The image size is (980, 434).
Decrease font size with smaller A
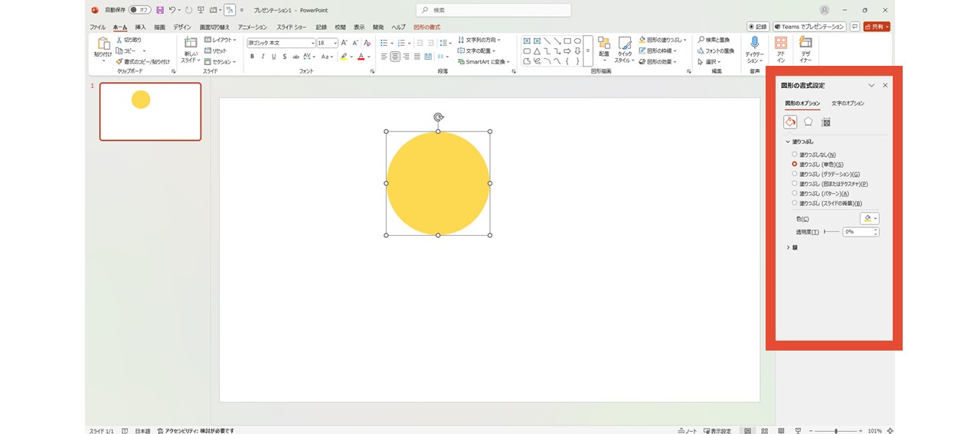[x=355, y=43]
